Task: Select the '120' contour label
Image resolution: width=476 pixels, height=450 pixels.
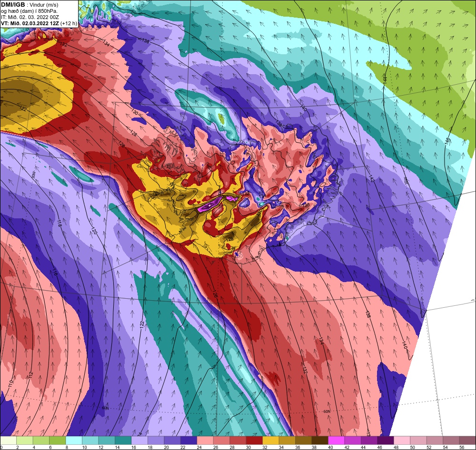Action: 94,231
